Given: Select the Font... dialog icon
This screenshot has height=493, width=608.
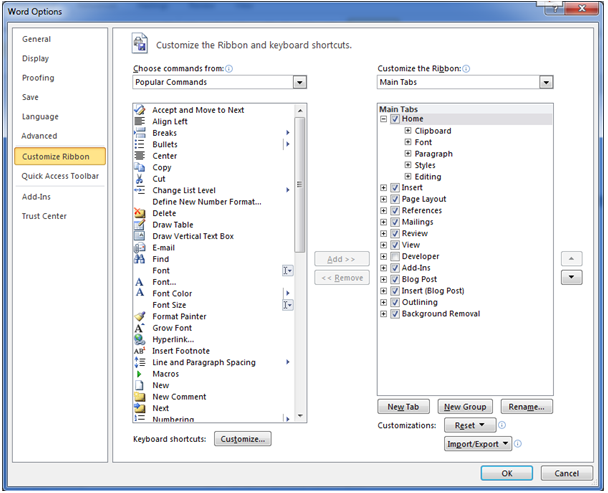Looking at the screenshot, I should coord(140,282).
